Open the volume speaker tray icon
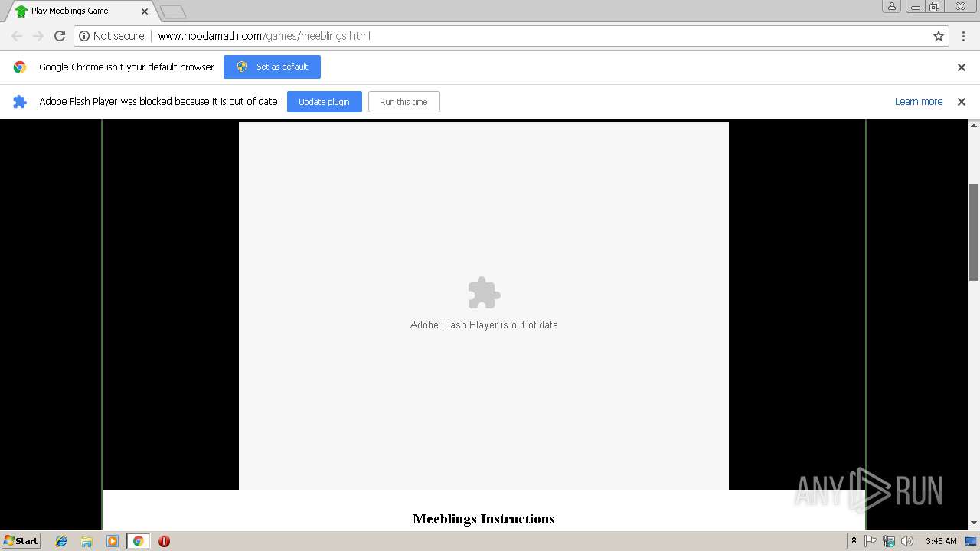980x551 pixels. click(907, 541)
